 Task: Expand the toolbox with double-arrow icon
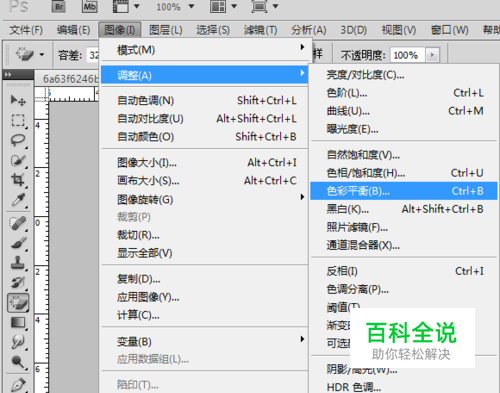click(x=8, y=75)
